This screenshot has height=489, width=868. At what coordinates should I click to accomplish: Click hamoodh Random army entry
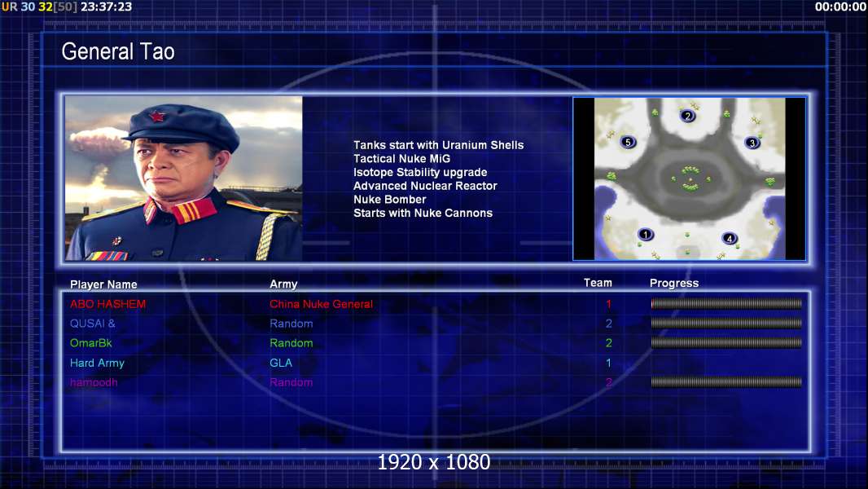pos(292,383)
